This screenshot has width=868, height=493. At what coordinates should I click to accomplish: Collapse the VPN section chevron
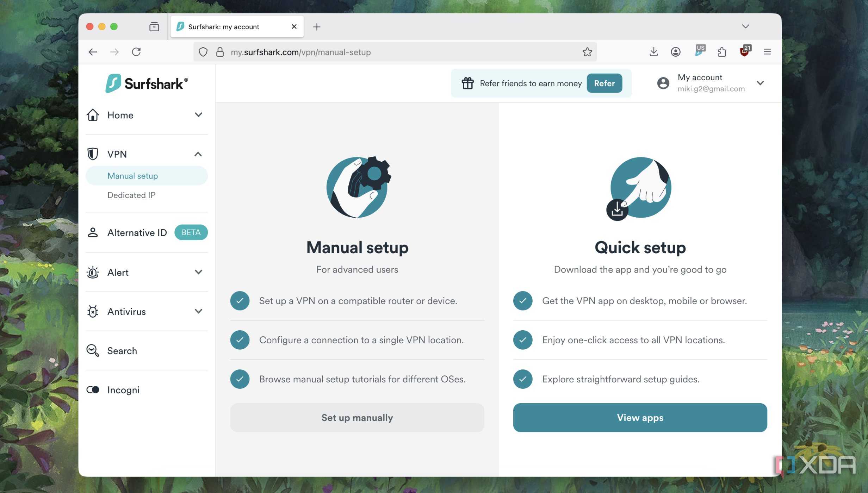pos(198,154)
